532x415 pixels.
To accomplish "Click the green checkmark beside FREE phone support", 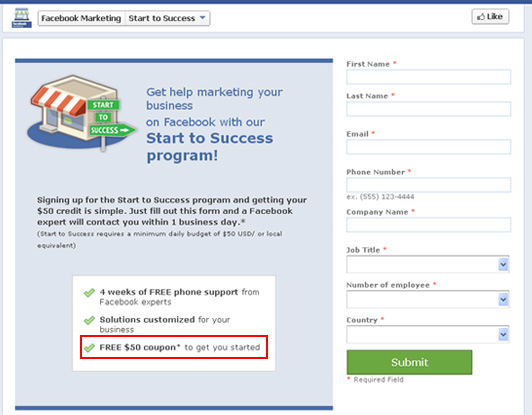I will click(89, 293).
